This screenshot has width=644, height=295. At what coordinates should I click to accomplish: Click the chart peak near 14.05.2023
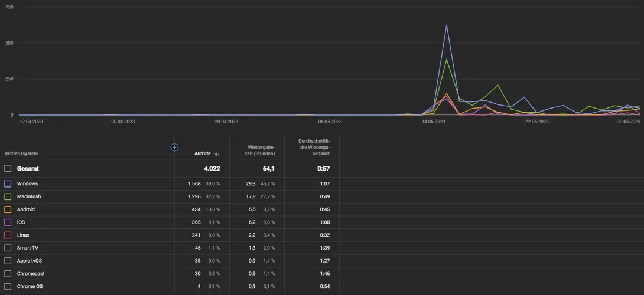447,25
